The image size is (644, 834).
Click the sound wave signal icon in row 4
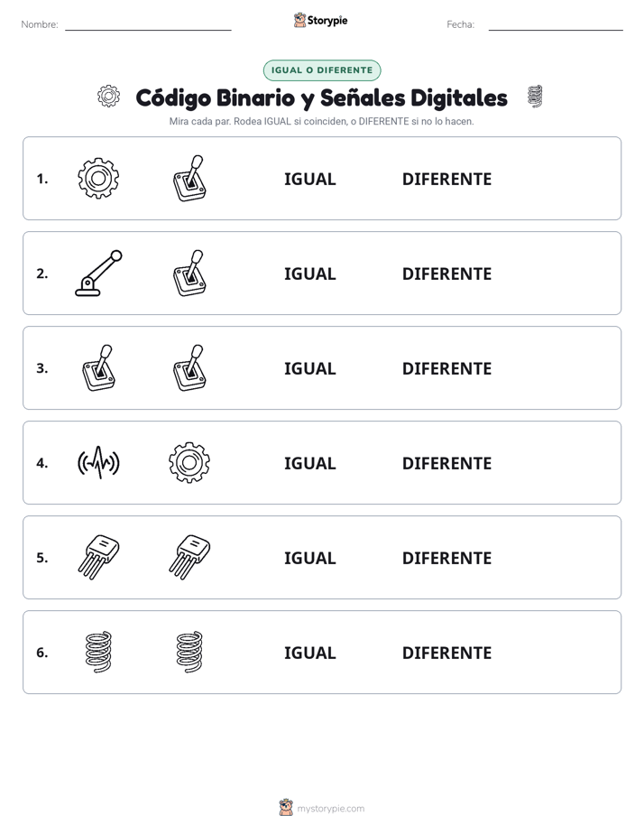[x=98, y=463]
